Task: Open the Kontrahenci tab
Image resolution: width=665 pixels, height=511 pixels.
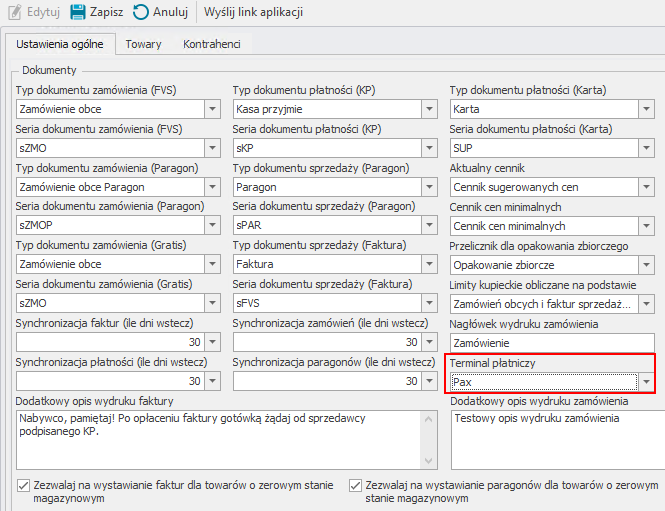Action: 210,44
